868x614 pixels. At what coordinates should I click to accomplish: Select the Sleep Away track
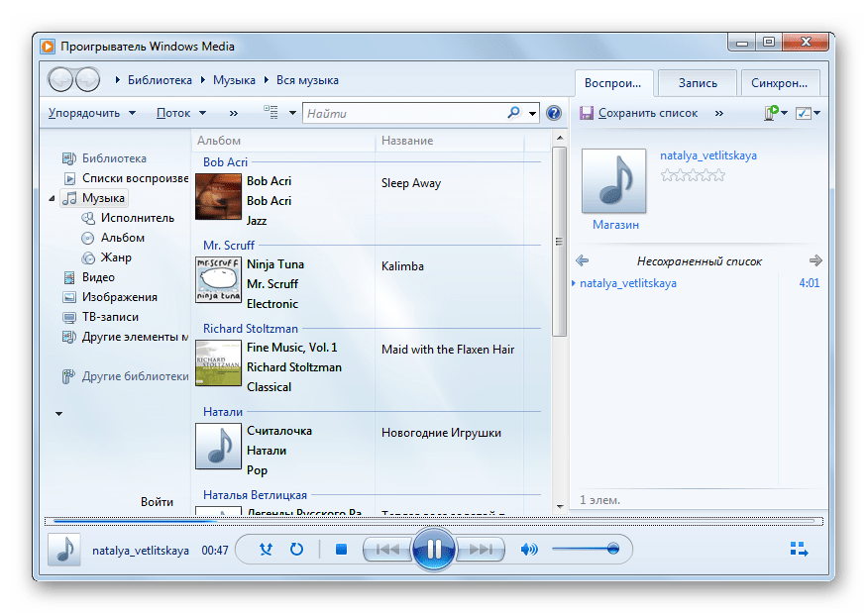pyautogui.click(x=411, y=183)
